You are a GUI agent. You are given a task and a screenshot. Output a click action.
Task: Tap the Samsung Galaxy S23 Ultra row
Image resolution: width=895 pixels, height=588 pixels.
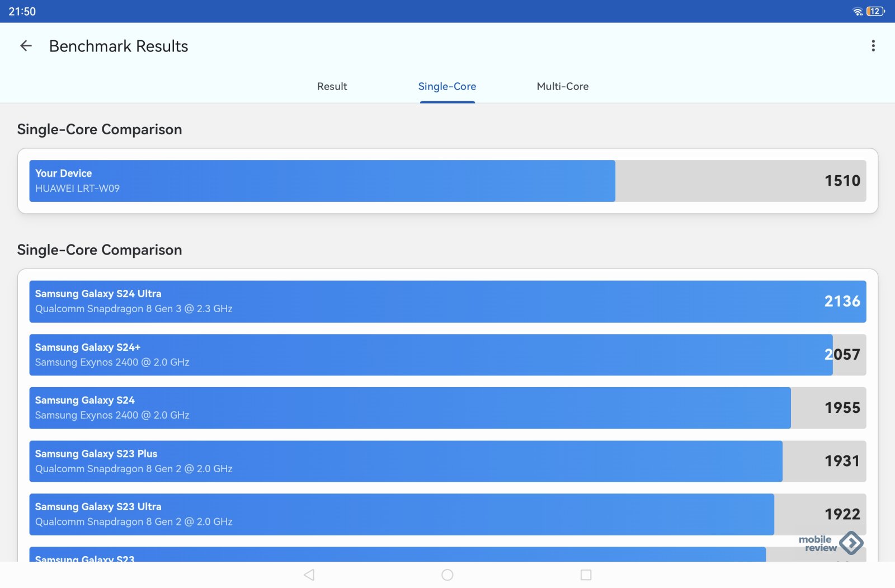(x=447, y=514)
